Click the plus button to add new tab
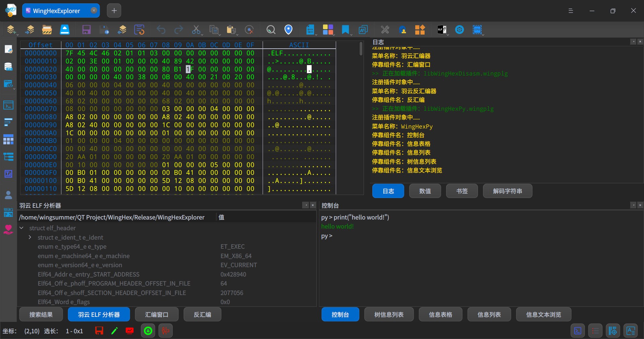 click(114, 11)
